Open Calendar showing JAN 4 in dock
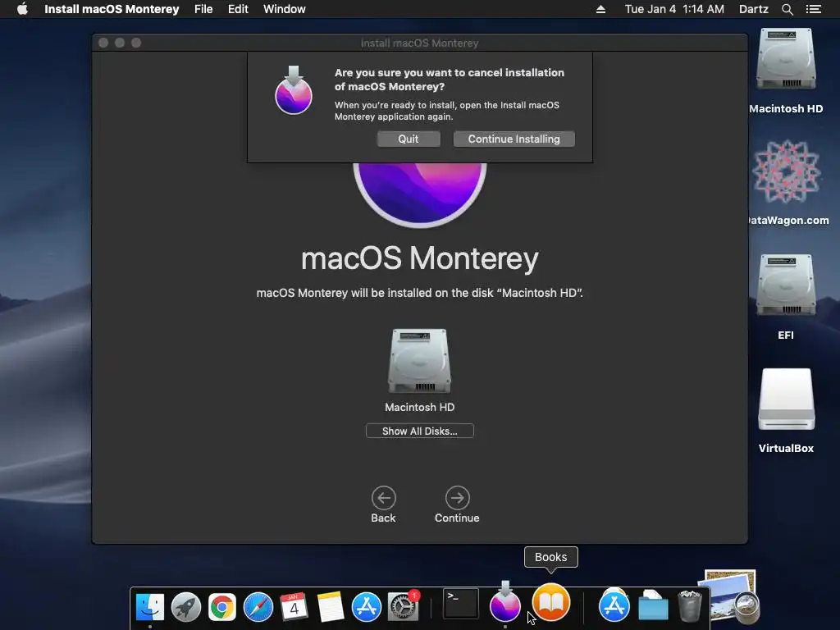 click(294, 607)
